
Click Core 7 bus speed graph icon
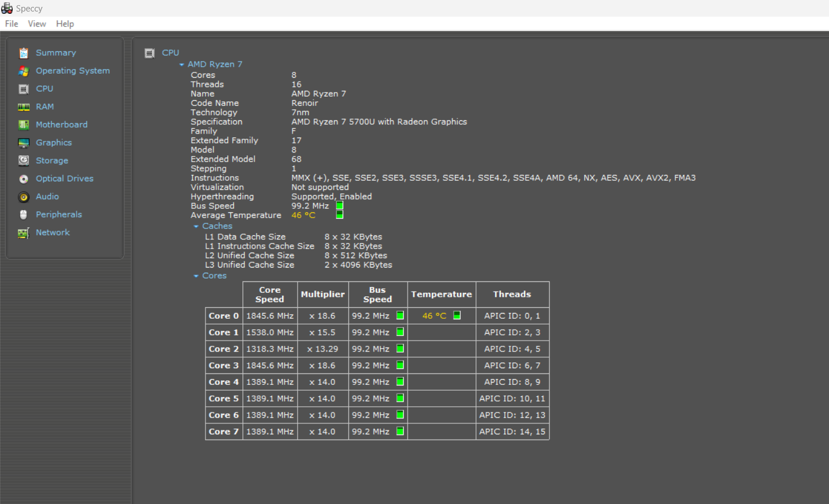coord(400,431)
